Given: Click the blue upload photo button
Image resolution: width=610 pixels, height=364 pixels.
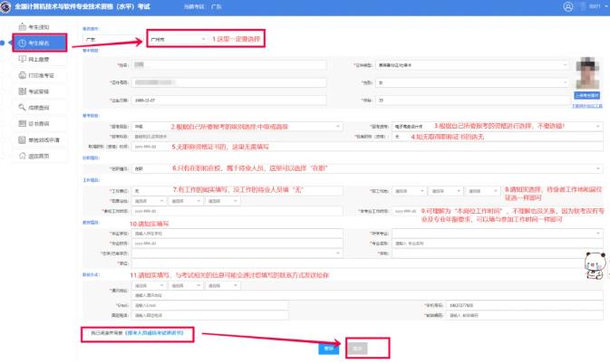Looking at the screenshot, I should click(587, 96).
